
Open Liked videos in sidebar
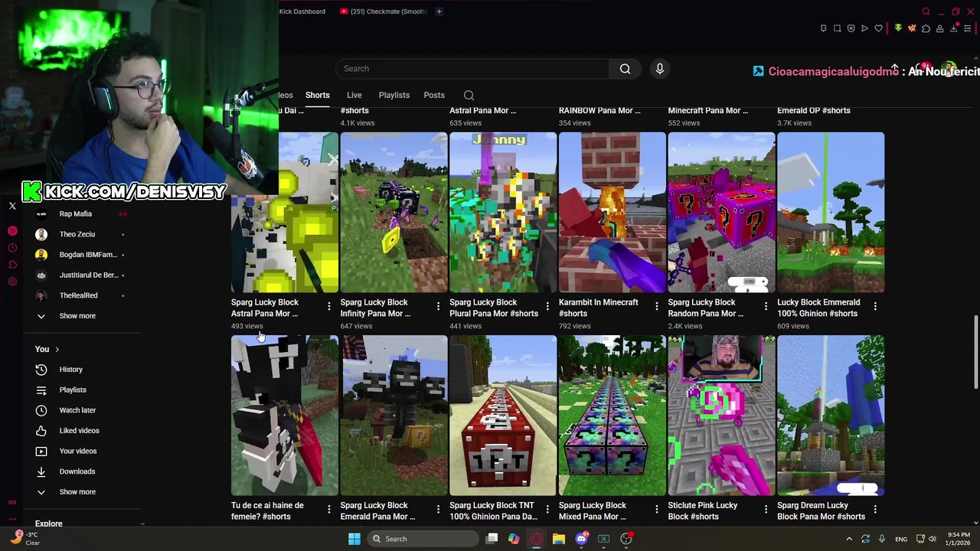(79, 431)
